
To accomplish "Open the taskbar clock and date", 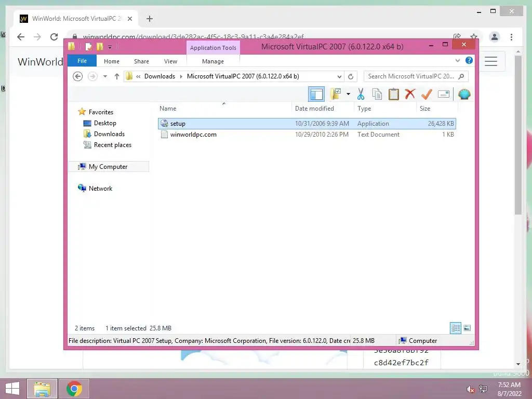I will pyautogui.click(x=509, y=389).
